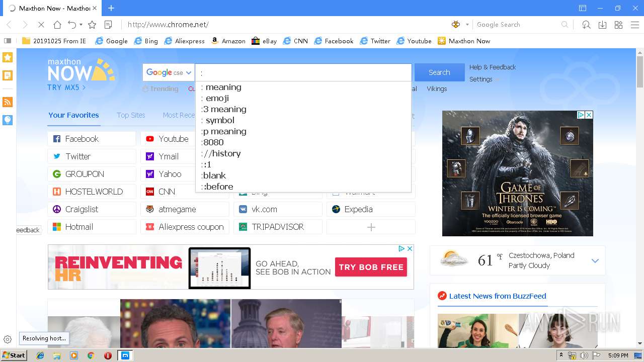Open a new browser tab

pyautogui.click(x=111, y=8)
